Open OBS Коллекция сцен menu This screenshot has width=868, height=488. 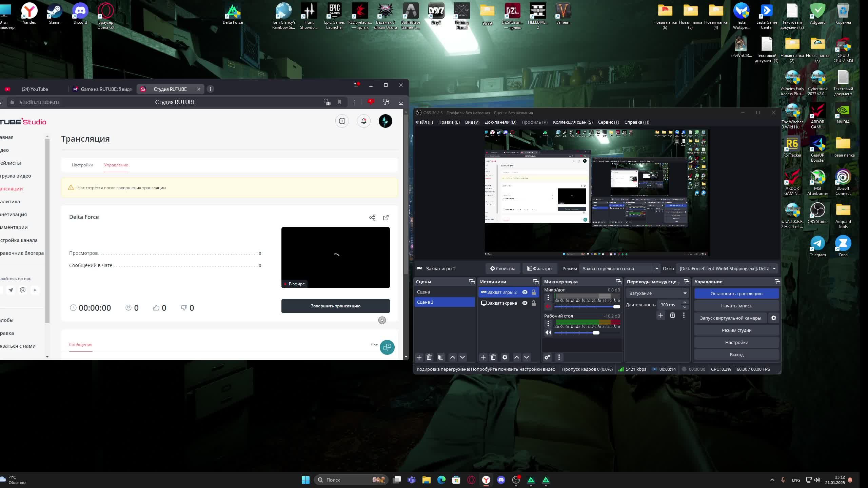pyautogui.click(x=573, y=122)
